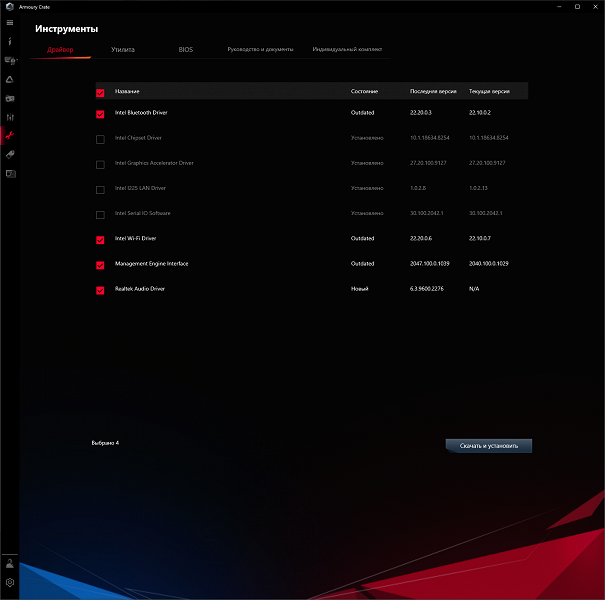Open the Scenario Profiles sliders icon
The image size is (605, 600).
click(x=10, y=117)
